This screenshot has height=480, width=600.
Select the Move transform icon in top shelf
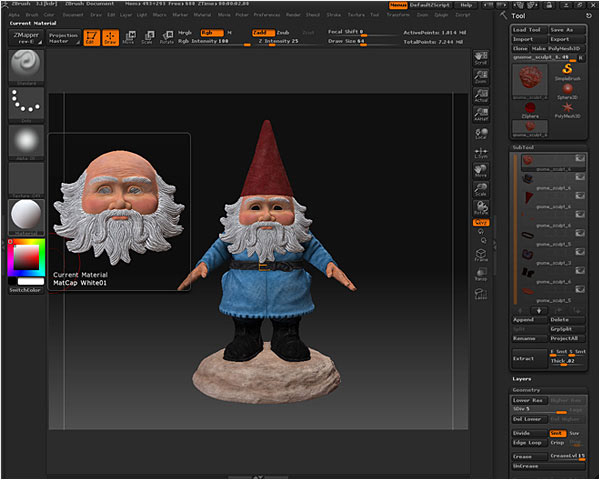coord(129,38)
